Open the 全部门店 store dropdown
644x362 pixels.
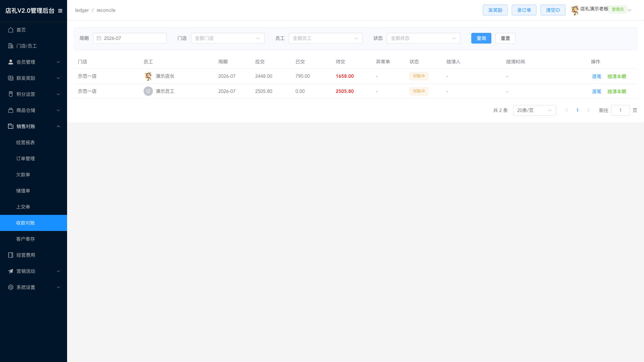coord(228,38)
